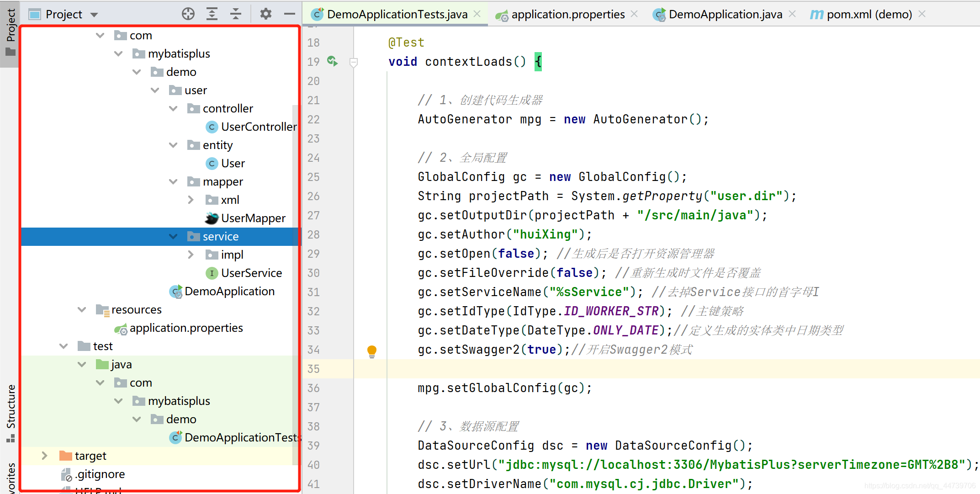The width and height of the screenshot is (980, 494).
Task: Hide the Project tool window with minus icon
Action: [x=290, y=14]
